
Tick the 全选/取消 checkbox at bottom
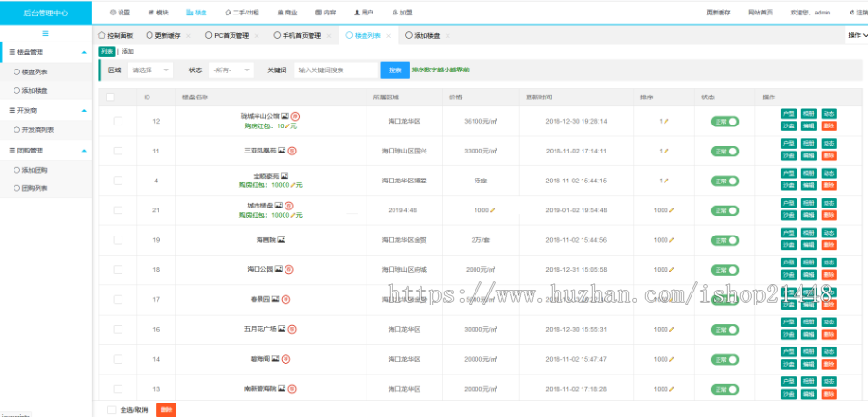point(112,410)
